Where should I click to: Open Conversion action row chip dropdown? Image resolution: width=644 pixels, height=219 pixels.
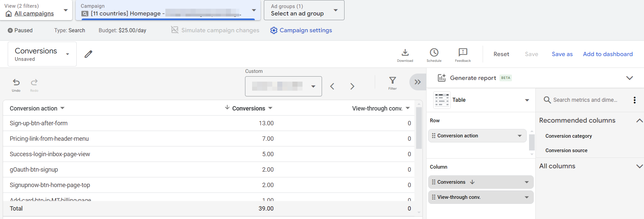[x=520, y=136]
